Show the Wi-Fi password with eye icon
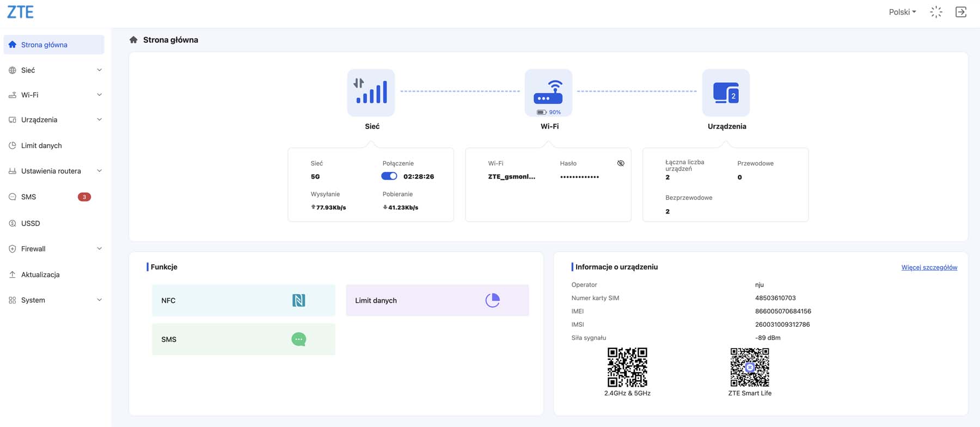Image resolution: width=980 pixels, height=427 pixels. click(x=621, y=163)
